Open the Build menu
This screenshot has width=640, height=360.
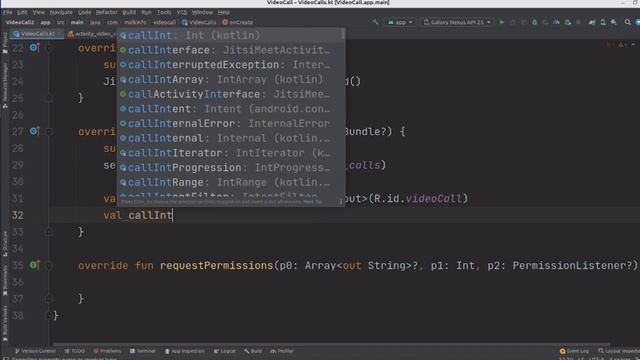tap(129, 12)
